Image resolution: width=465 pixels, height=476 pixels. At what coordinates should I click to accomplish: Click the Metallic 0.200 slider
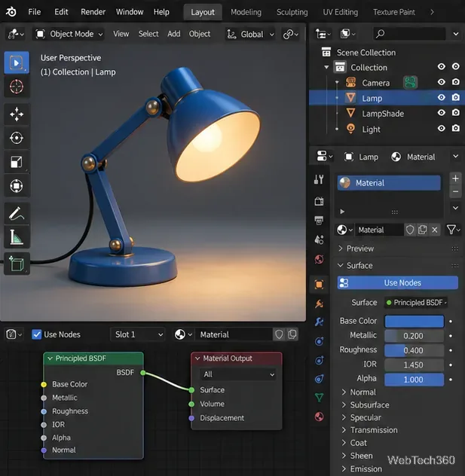click(x=414, y=336)
